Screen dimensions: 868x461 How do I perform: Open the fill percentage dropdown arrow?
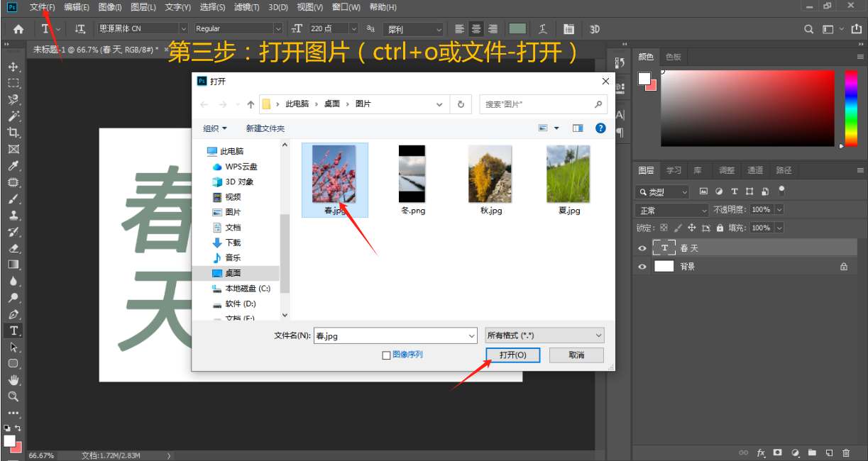click(779, 228)
